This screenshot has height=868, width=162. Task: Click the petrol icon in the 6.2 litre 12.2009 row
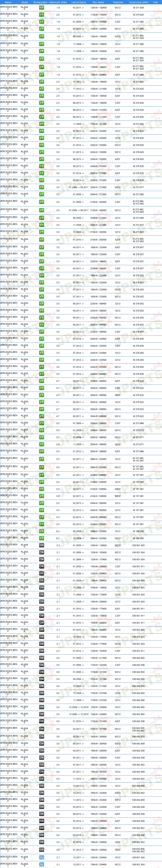tap(41, 539)
